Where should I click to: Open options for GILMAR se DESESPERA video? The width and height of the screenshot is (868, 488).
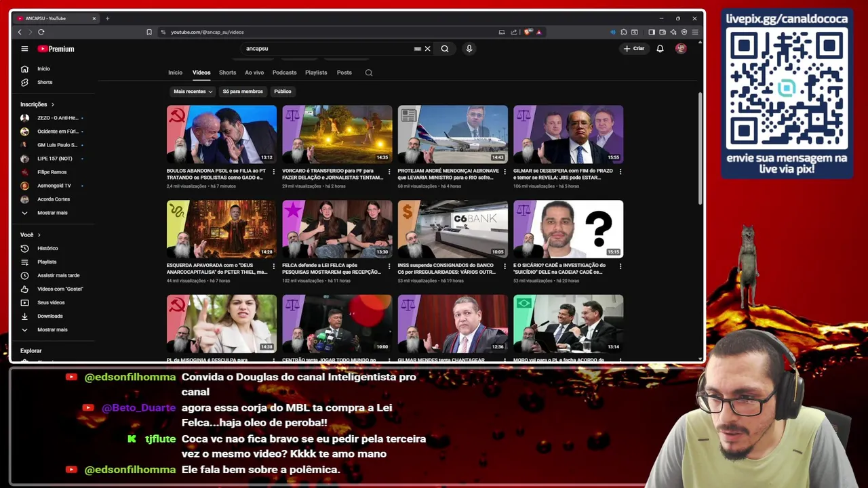coord(620,172)
